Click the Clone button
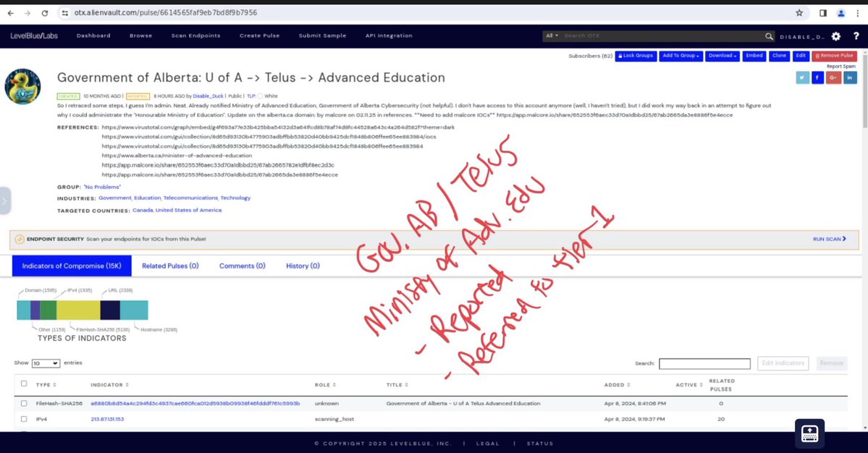 (780, 56)
